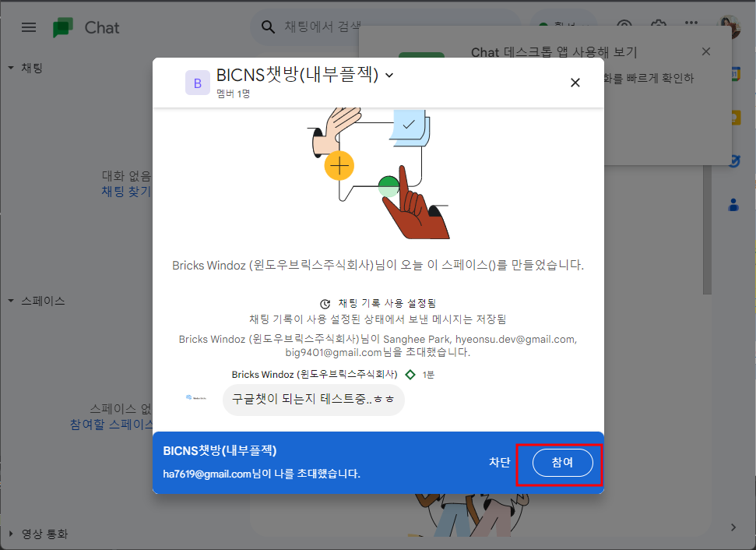The image size is (756, 550).
Task: Click the 차단 button
Action: pyautogui.click(x=500, y=462)
